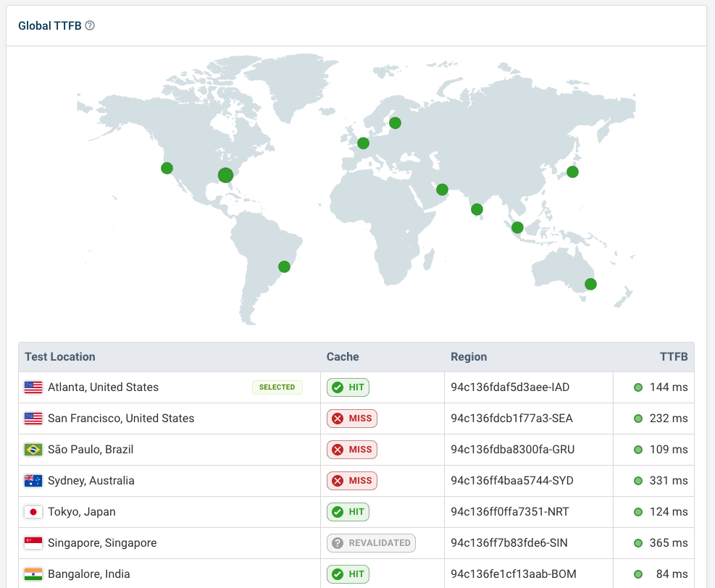Viewport: 715px width, 588px height.
Task: Click the Region column header
Action: [x=469, y=357]
